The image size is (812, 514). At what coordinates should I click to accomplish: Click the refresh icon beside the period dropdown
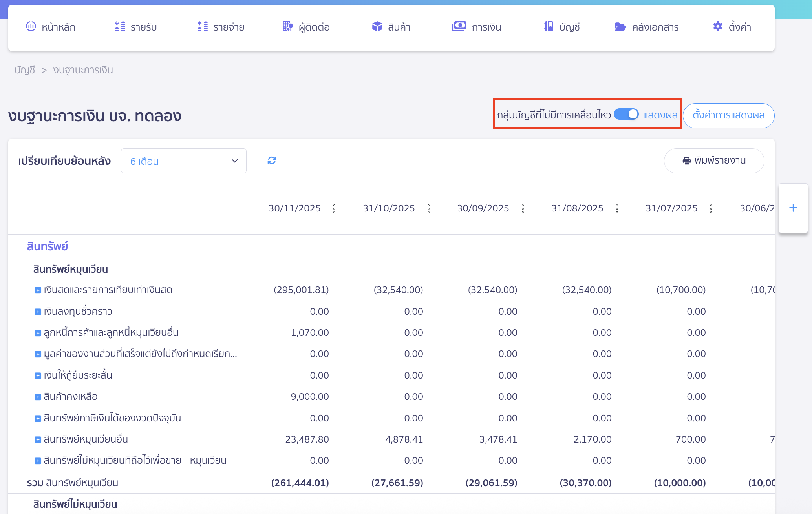[x=272, y=160]
